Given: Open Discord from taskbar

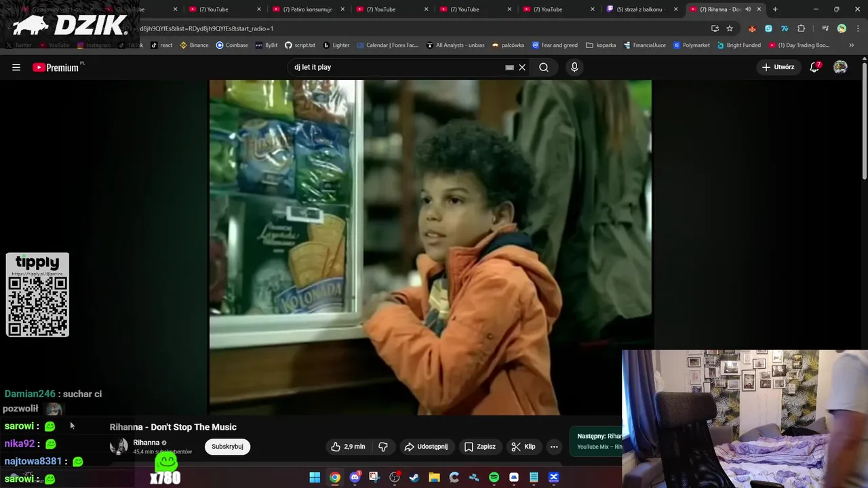Looking at the screenshot, I should 355,477.
